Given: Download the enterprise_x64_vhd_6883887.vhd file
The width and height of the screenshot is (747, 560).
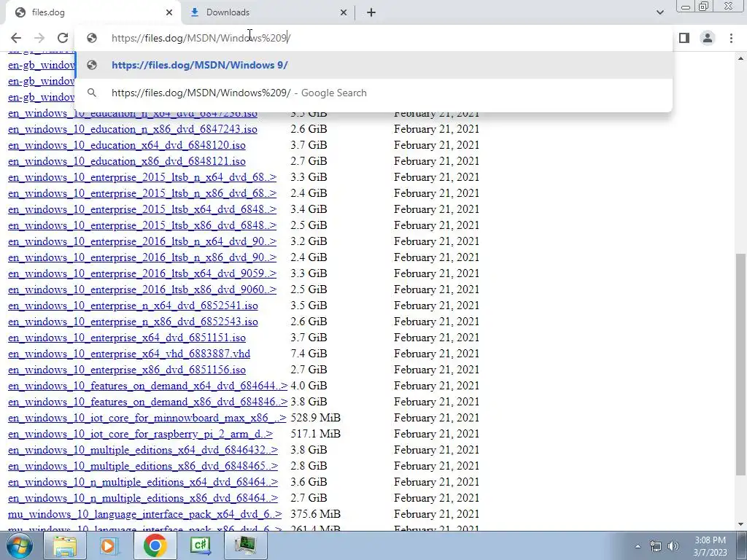Looking at the screenshot, I should [x=129, y=354].
